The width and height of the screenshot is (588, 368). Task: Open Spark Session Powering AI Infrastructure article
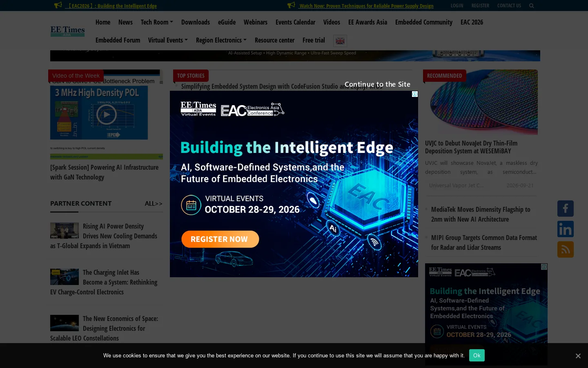[x=105, y=172]
